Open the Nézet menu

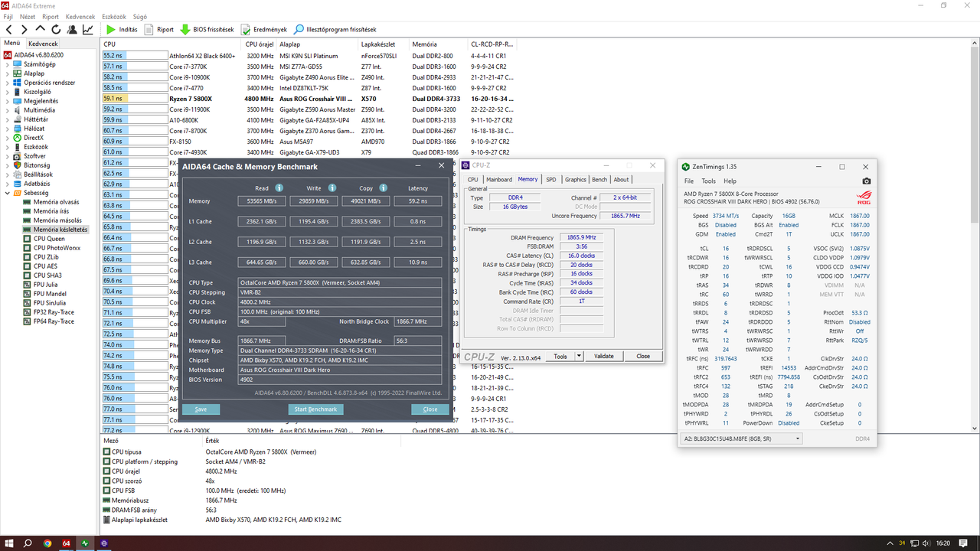point(28,16)
